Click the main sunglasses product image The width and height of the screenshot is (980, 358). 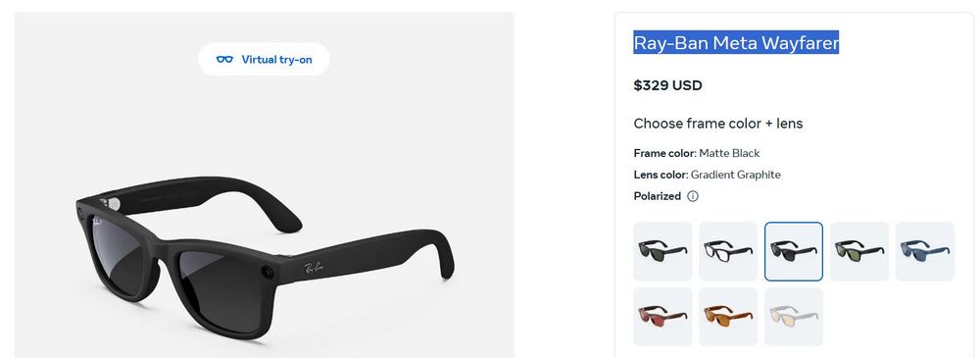(x=265, y=257)
